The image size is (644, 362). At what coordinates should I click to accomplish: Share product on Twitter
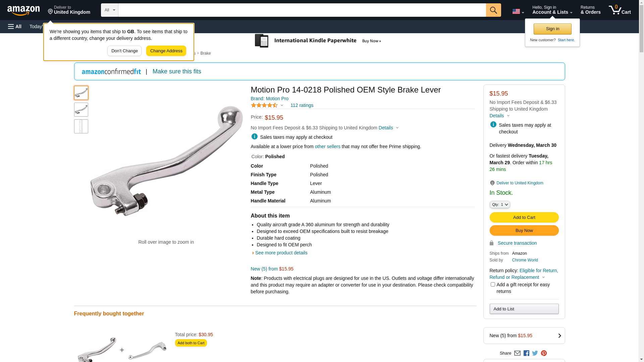535,353
